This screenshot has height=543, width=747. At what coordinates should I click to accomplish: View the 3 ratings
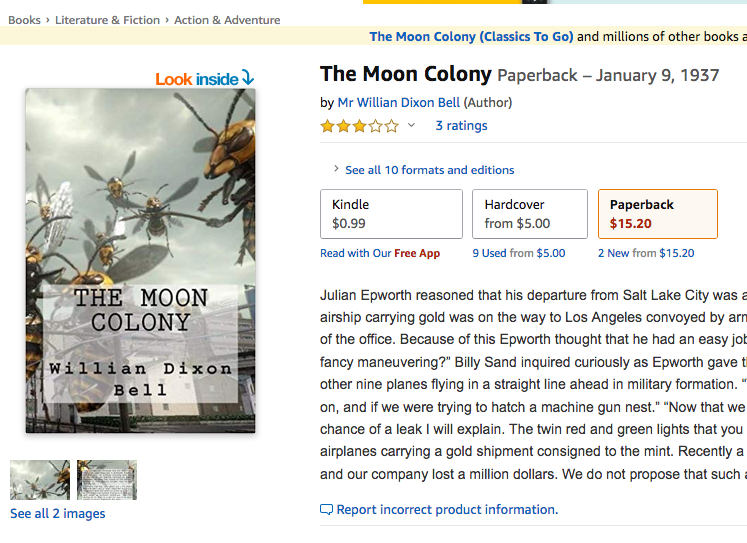[461, 126]
